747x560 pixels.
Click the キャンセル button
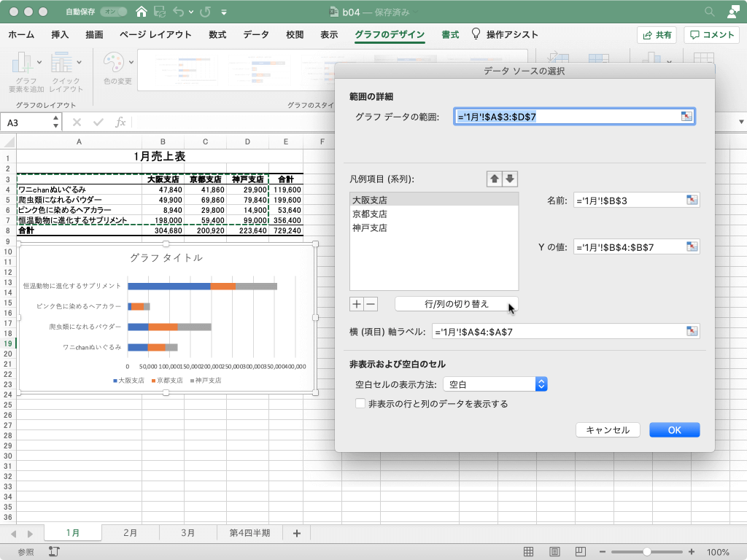[x=608, y=430]
